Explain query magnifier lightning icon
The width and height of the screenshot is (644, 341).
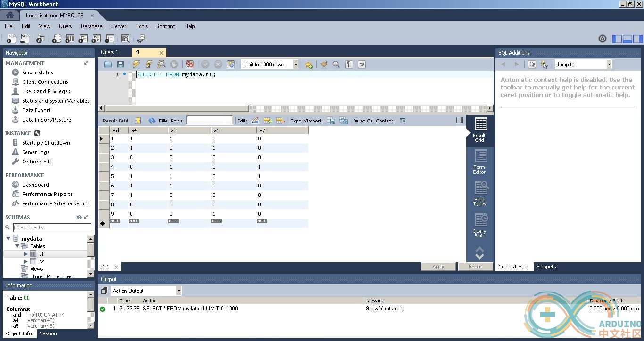point(162,65)
